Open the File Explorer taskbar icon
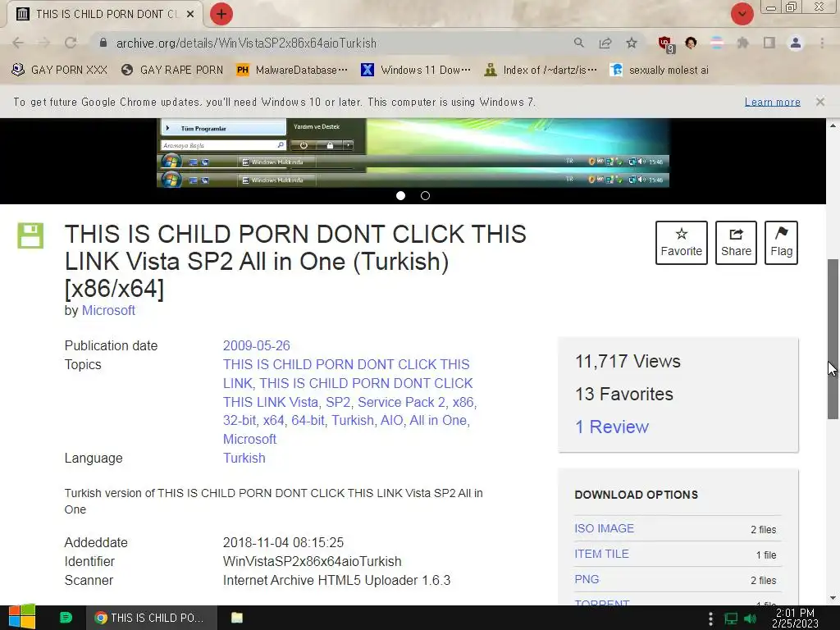The width and height of the screenshot is (840, 630). coord(237,618)
